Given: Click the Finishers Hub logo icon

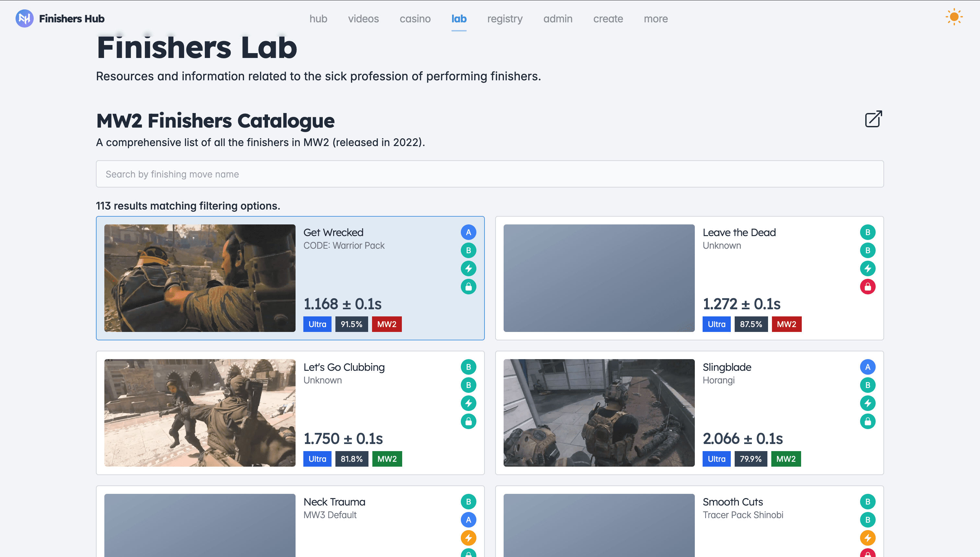Looking at the screenshot, I should pos(25,18).
